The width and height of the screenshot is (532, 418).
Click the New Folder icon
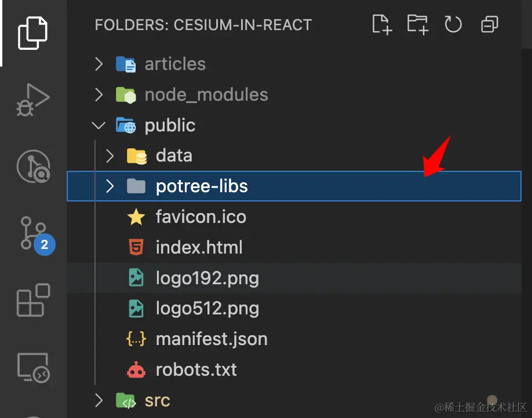pos(417,24)
